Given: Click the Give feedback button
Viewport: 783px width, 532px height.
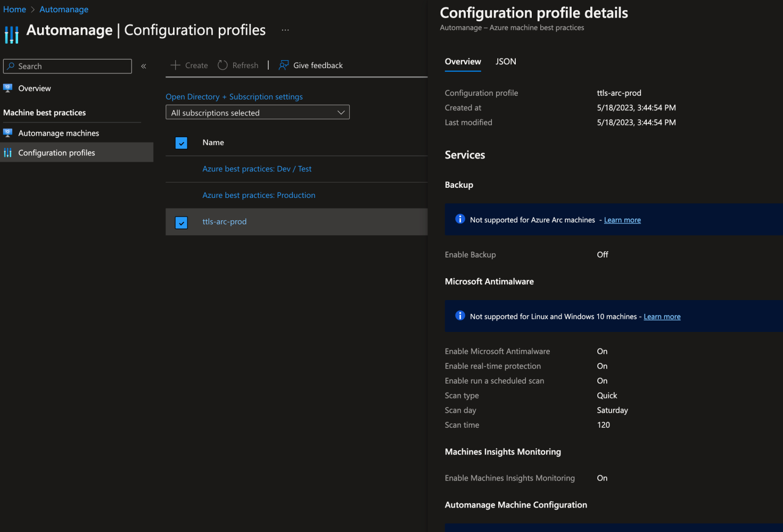Looking at the screenshot, I should 311,65.
